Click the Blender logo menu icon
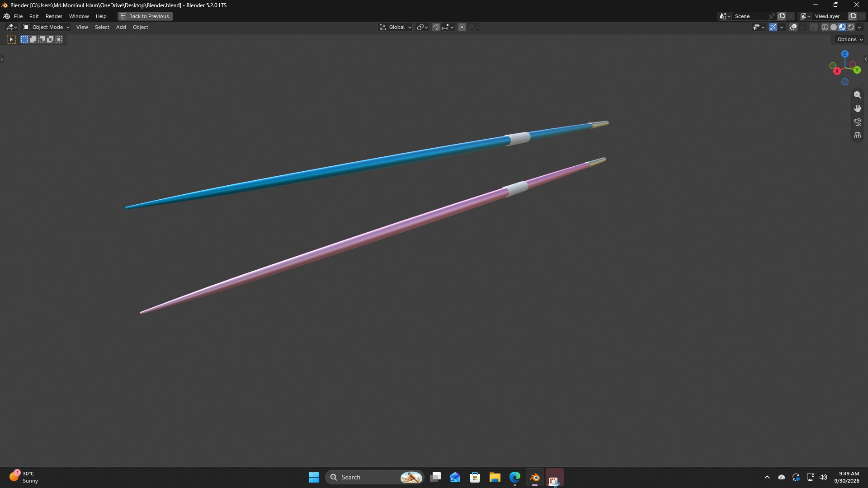Image resolution: width=868 pixels, height=488 pixels. point(7,16)
